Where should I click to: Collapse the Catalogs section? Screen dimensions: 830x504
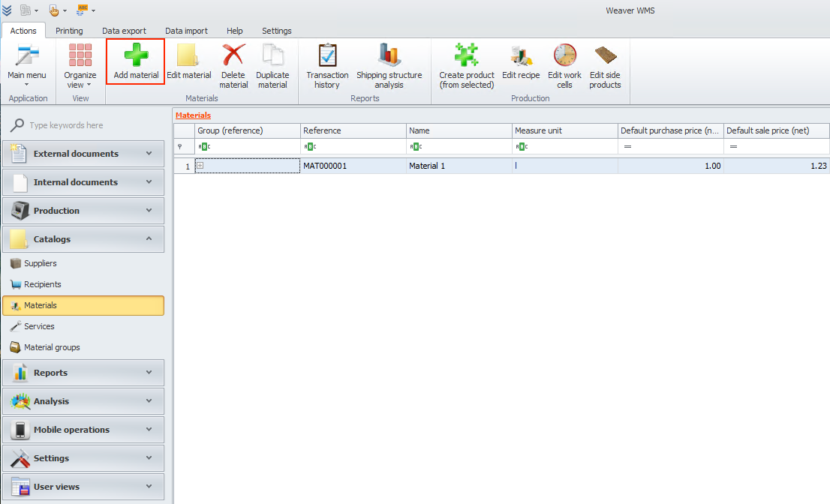pos(83,239)
